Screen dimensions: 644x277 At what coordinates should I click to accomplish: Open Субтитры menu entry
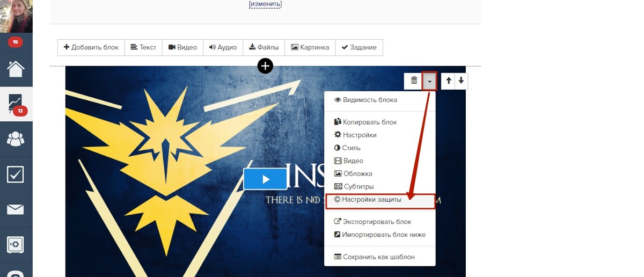[380, 186]
